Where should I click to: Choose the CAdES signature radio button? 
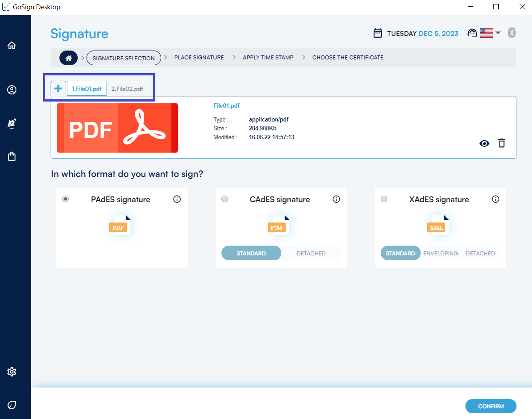point(225,200)
